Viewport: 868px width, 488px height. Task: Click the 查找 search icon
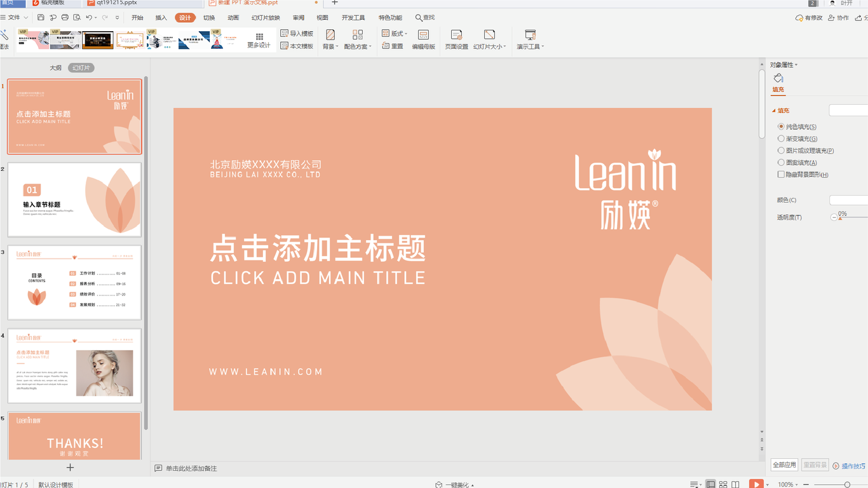coord(425,18)
